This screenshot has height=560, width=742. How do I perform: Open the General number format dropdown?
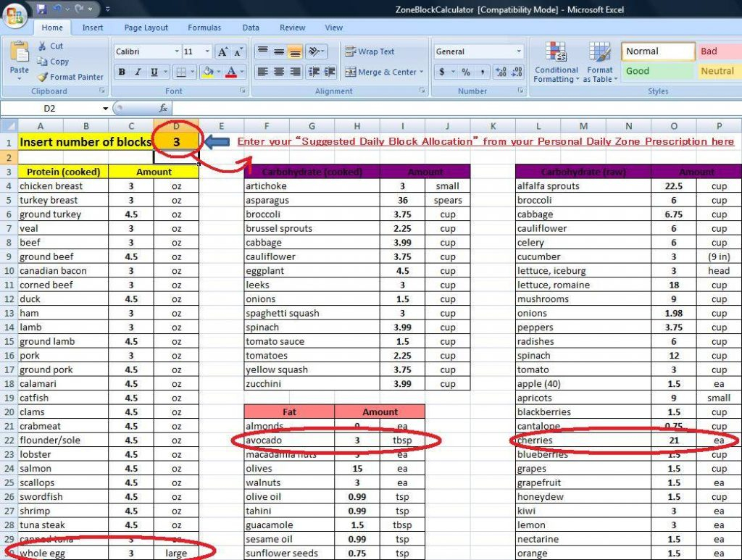[x=519, y=51]
